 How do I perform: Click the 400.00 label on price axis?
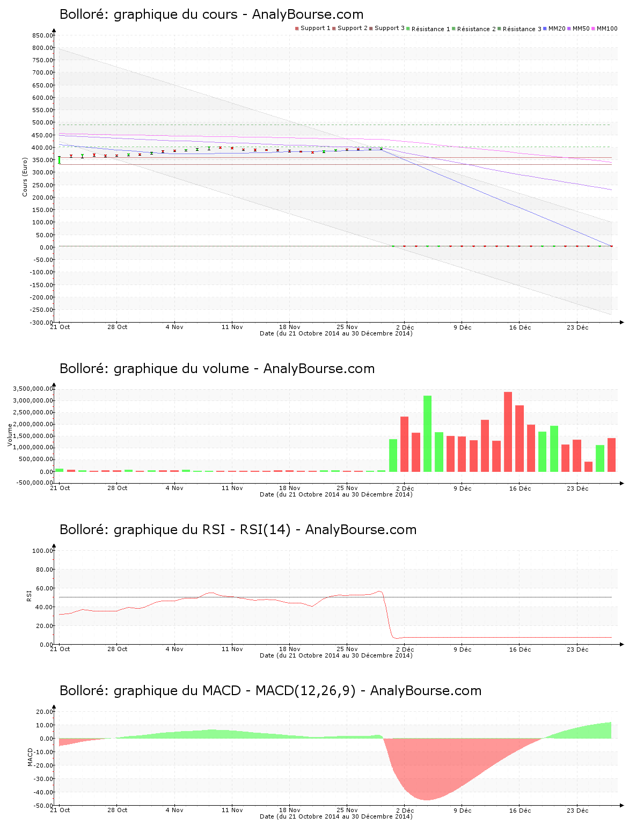coord(43,148)
